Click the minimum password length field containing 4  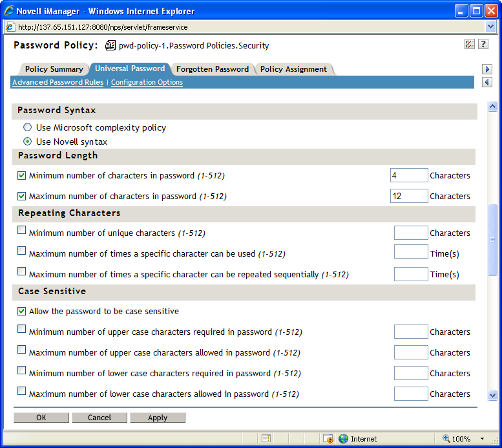point(409,175)
